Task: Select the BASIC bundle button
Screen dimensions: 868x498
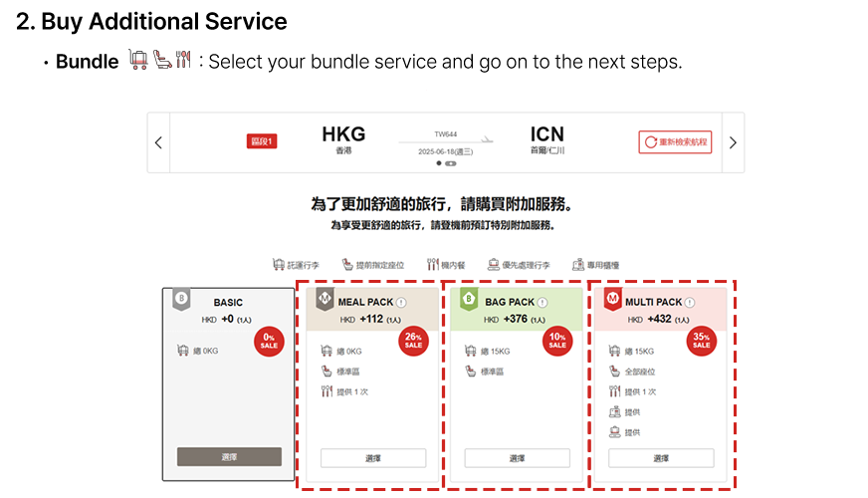Action: [x=229, y=456]
